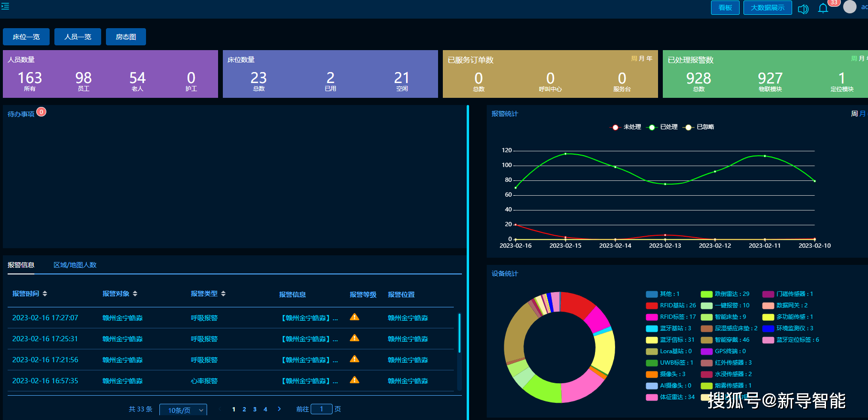This screenshot has width=868, height=420.
Task: Sort the table by 报警时间 arrows
Action: [x=45, y=294]
